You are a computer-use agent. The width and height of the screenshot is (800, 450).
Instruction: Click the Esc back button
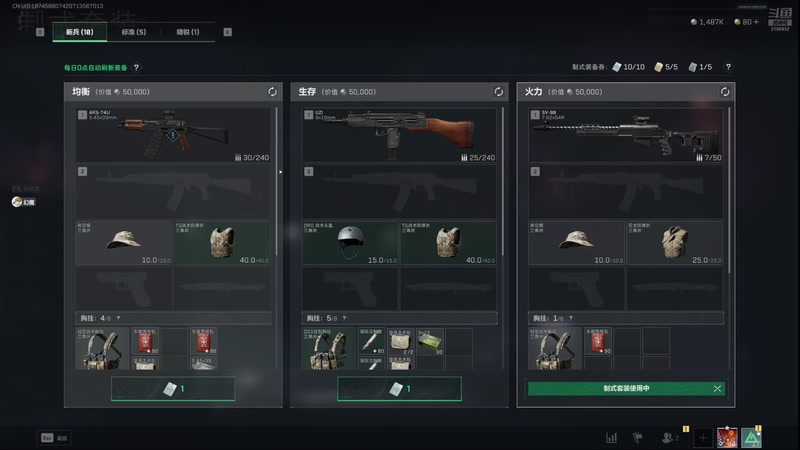coord(54,438)
